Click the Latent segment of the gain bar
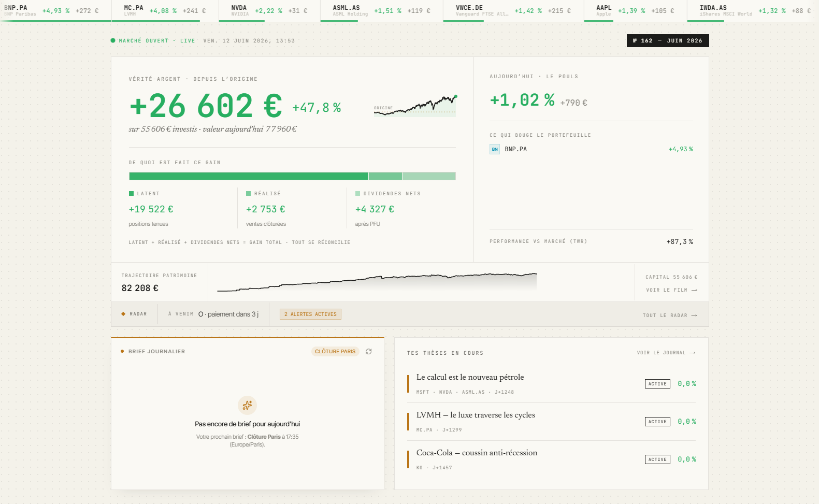This screenshot has height=504, width=819. [x=249, y=176]
